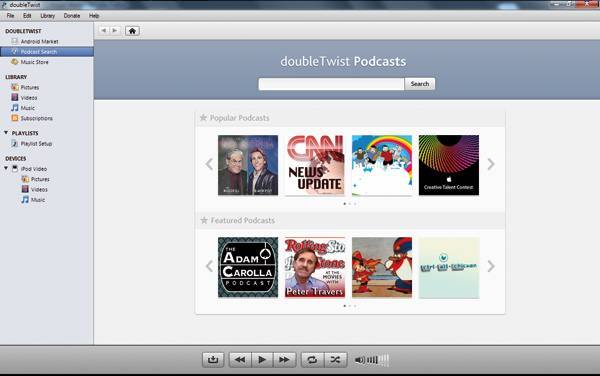Open Library Pictures folder
Screen dimensions: 600x376
click(29, 87)
